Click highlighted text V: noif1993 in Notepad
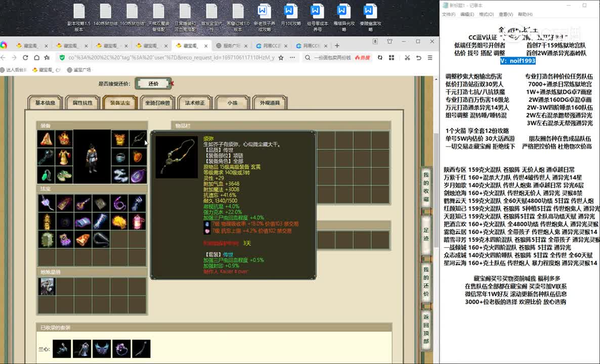 [518, 61]
